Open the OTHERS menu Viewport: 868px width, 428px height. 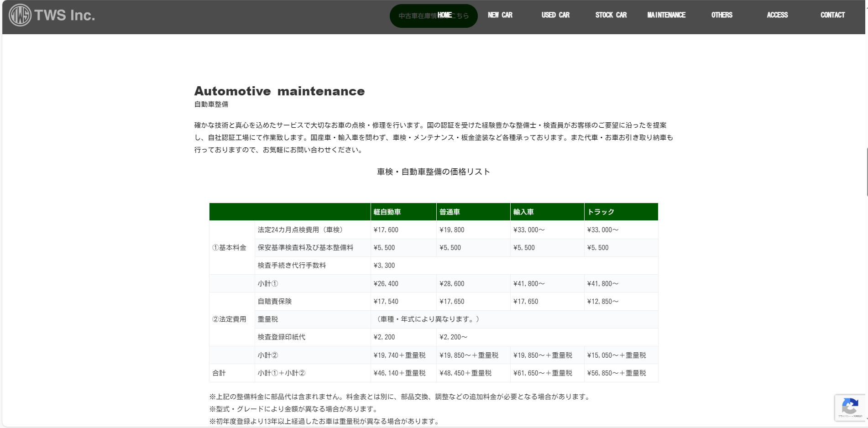[722, 15]
